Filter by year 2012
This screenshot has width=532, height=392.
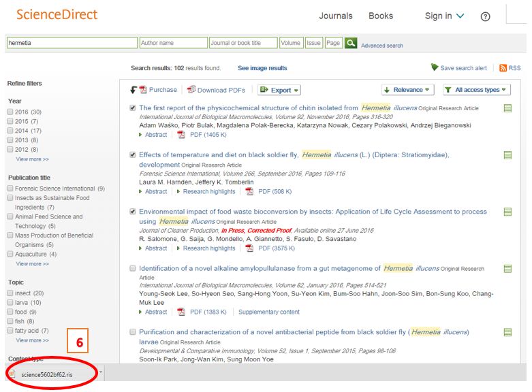tap(10, 149)
